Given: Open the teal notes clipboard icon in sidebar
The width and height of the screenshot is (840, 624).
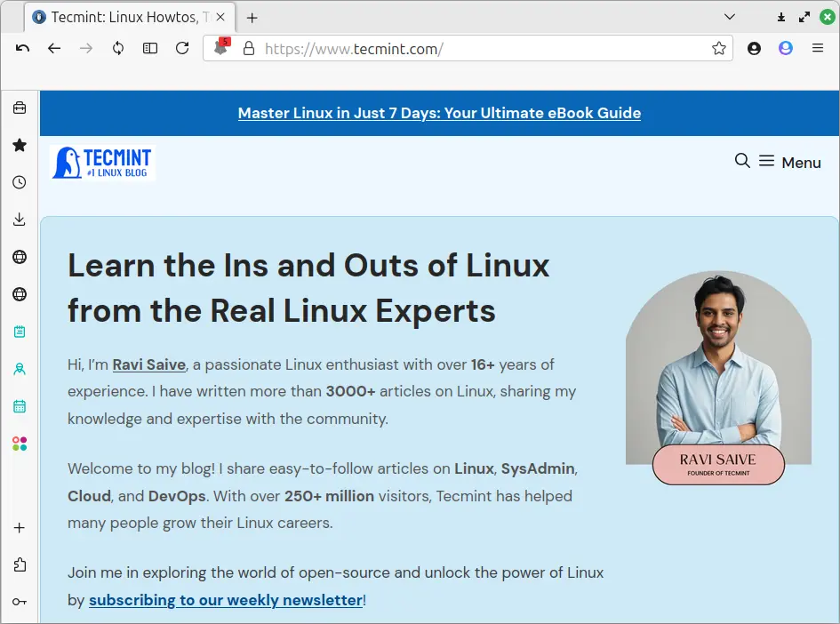Looking at the screenshot, I should (20, 332).
